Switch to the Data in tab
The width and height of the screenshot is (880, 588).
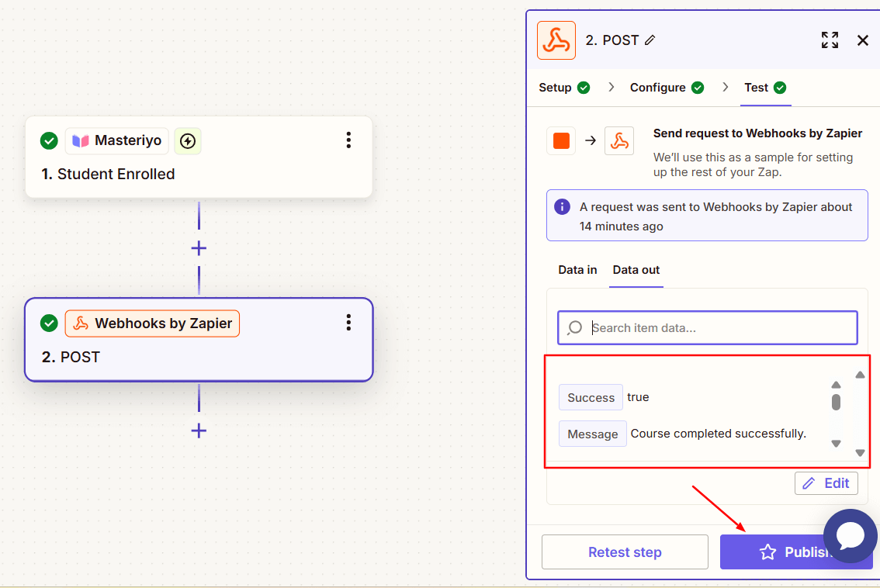tap(577, 270)
